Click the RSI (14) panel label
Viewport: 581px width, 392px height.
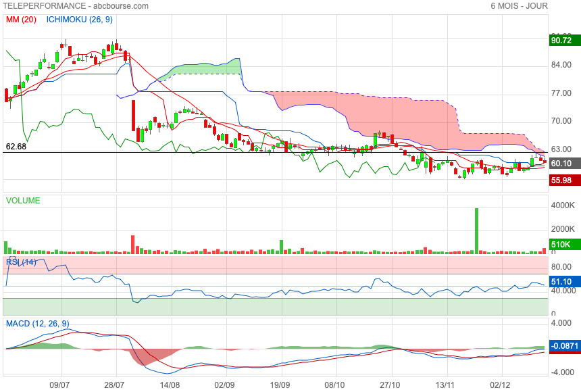[x=21, y=262]
